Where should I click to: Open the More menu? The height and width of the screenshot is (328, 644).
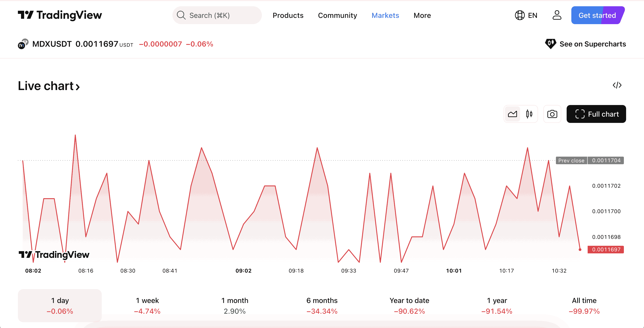(422, 15)
